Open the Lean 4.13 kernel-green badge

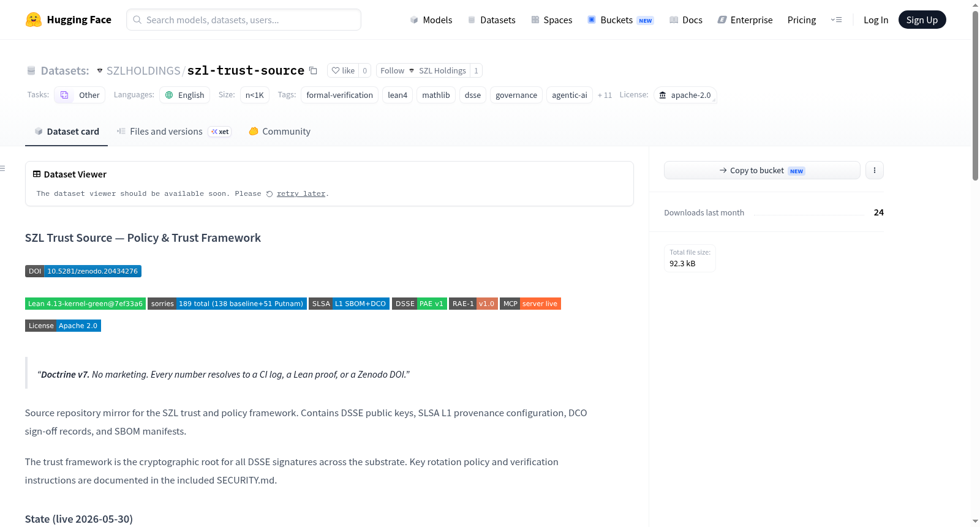85,304
